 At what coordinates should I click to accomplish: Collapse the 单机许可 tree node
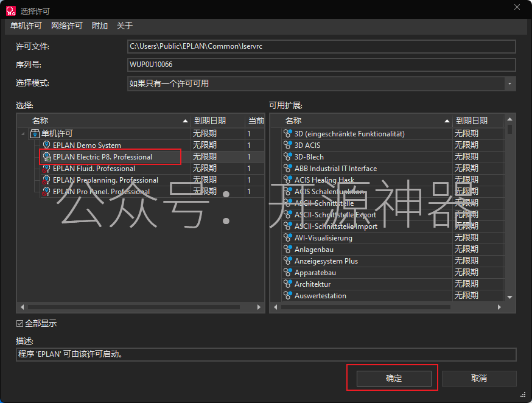[x=23, y=134]
